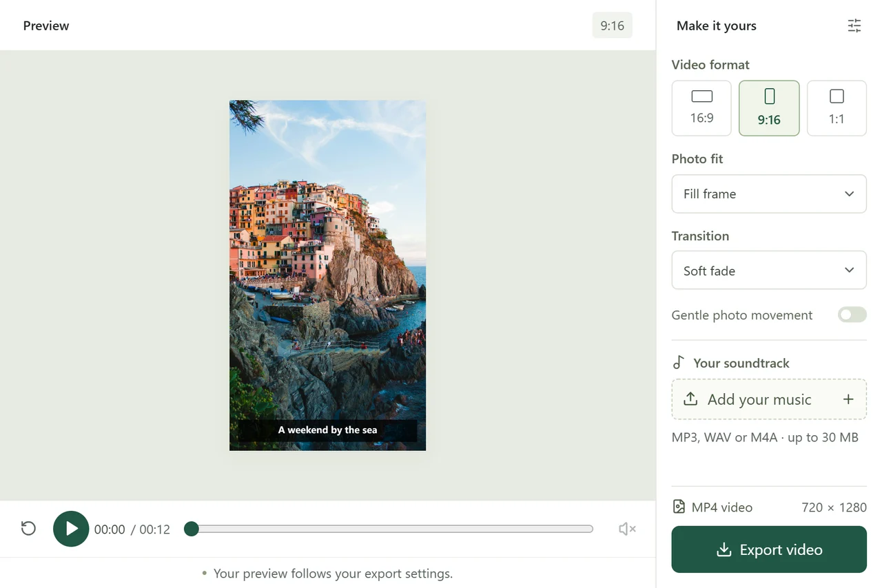Click the 00:12 total duration text
Screen dimensions: 882x588
pos(155,529)
